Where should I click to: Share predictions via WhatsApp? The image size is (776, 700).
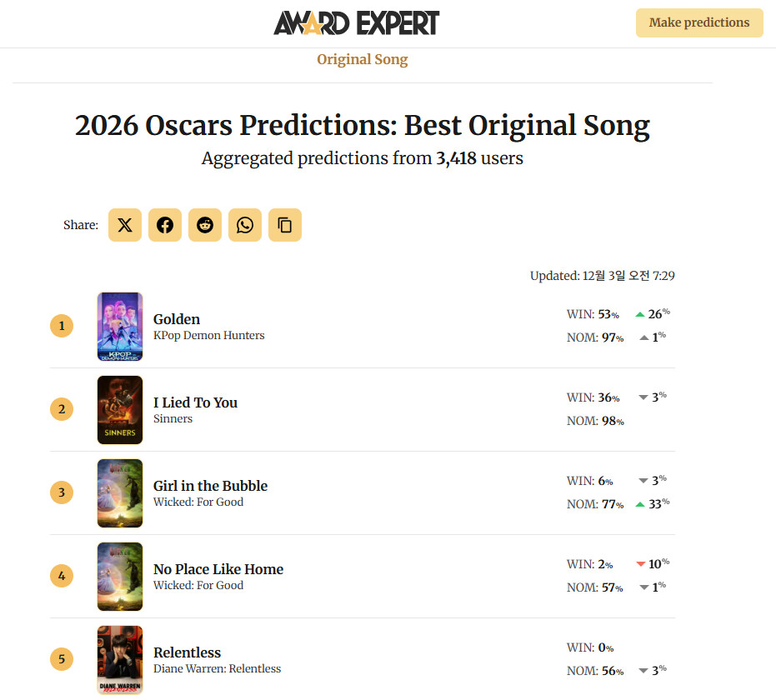tap(245, 225)
